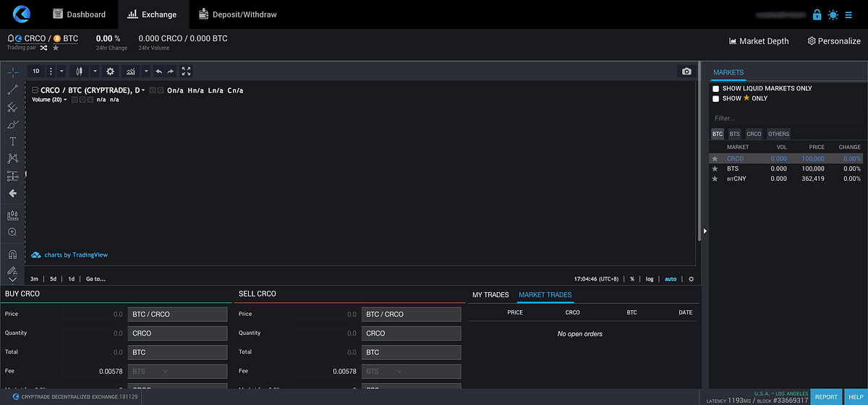
Task: Switch to Market Trades tab
Action: pyautogui.click(x=545, y=295)
